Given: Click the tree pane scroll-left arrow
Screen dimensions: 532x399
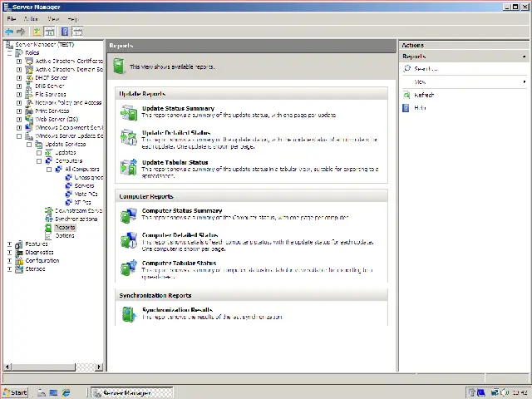Looking at the screenshot, I should 7,367.
